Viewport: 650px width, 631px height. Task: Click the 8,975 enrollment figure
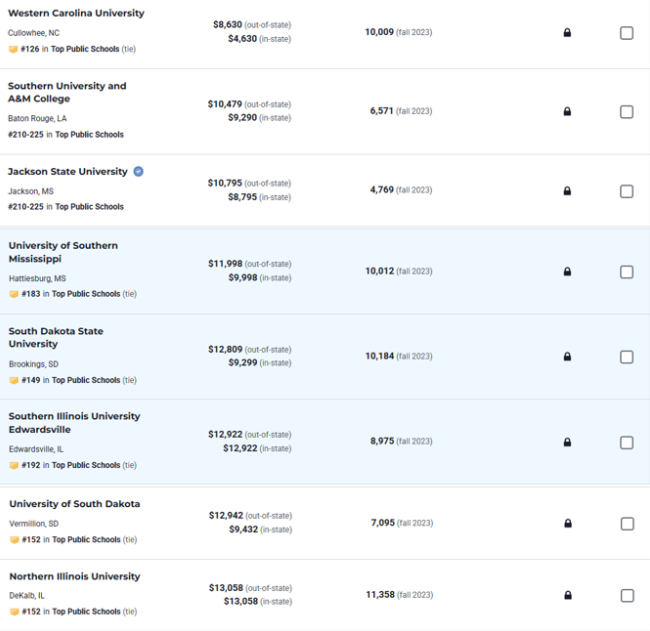[382, 441]
